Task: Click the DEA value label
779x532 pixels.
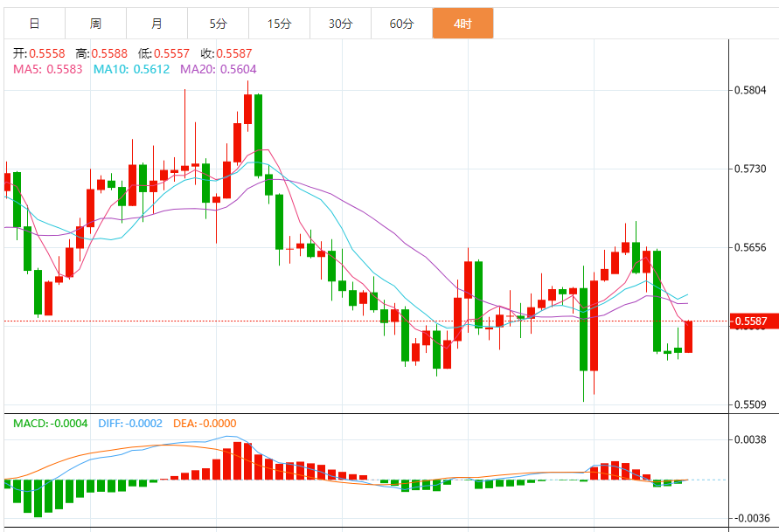Action: [x=205, y=424]
